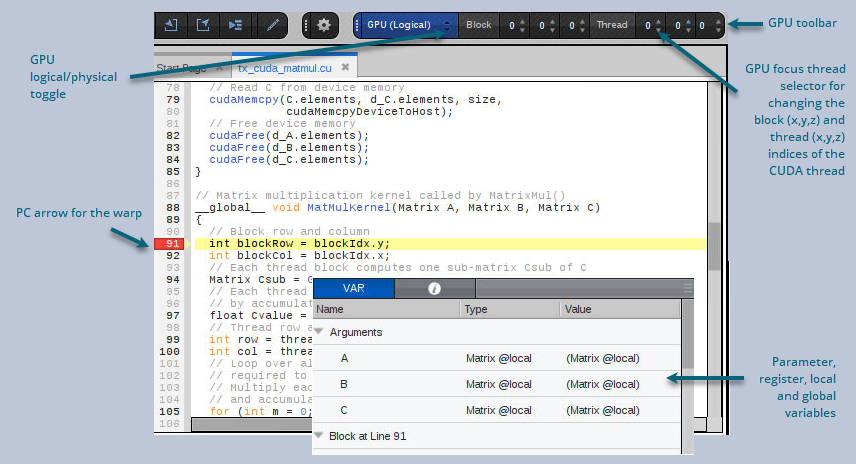Switch to the info tab icon
The height and width of the screenshot is (464, 856).
point(435,288)
